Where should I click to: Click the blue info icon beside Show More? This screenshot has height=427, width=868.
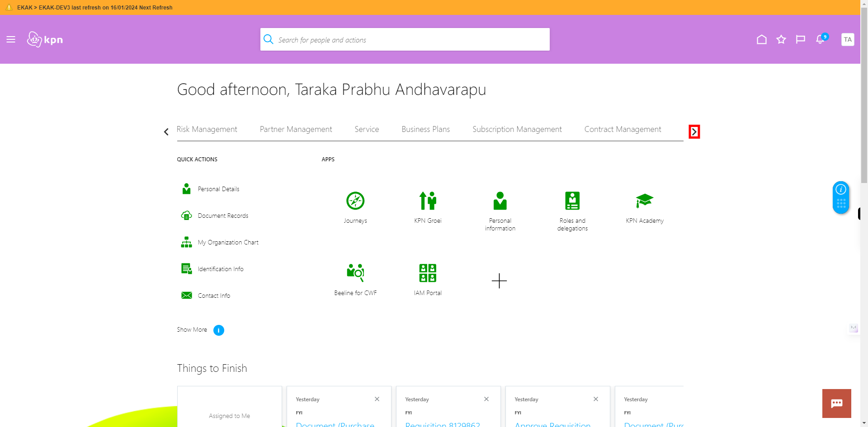pos(219,330)
